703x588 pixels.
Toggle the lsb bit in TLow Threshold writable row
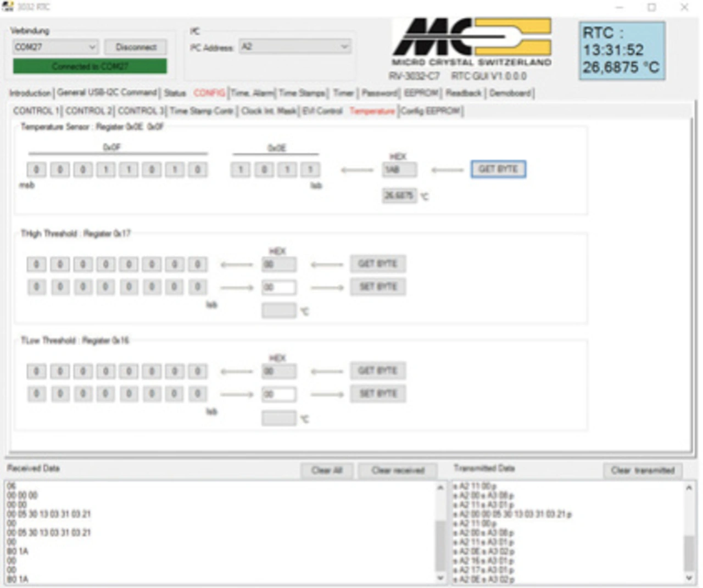point(197,394)
